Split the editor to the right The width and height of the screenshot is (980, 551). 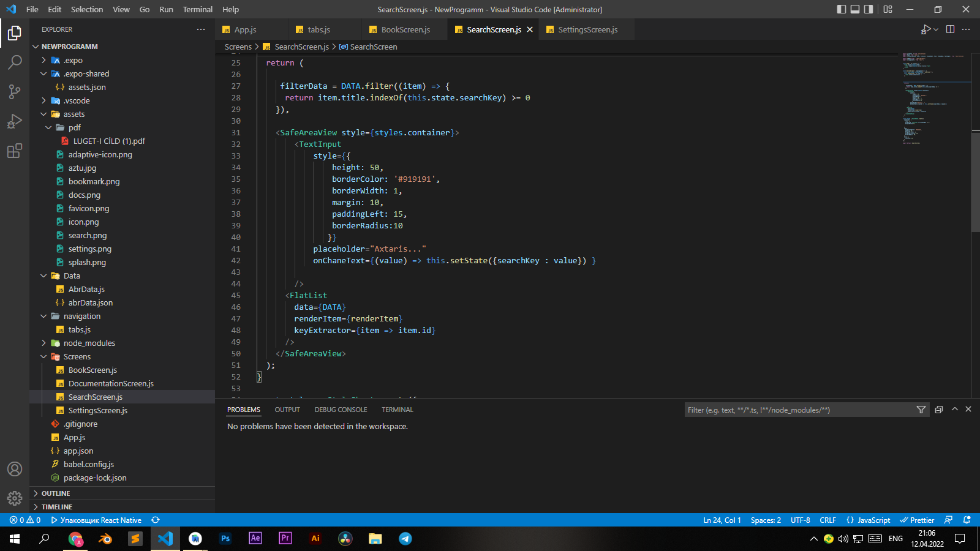coord(950,29)
